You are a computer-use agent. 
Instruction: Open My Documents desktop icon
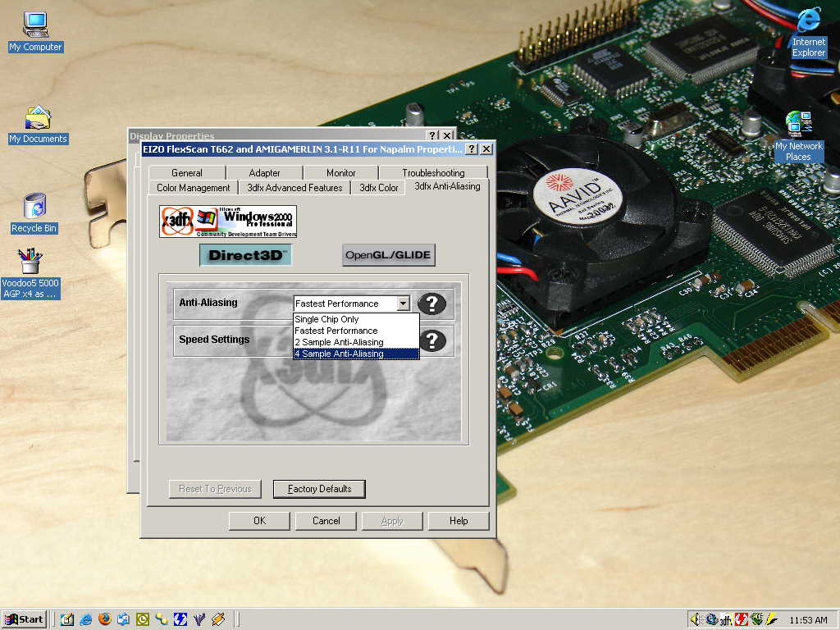tap(38, 125)
